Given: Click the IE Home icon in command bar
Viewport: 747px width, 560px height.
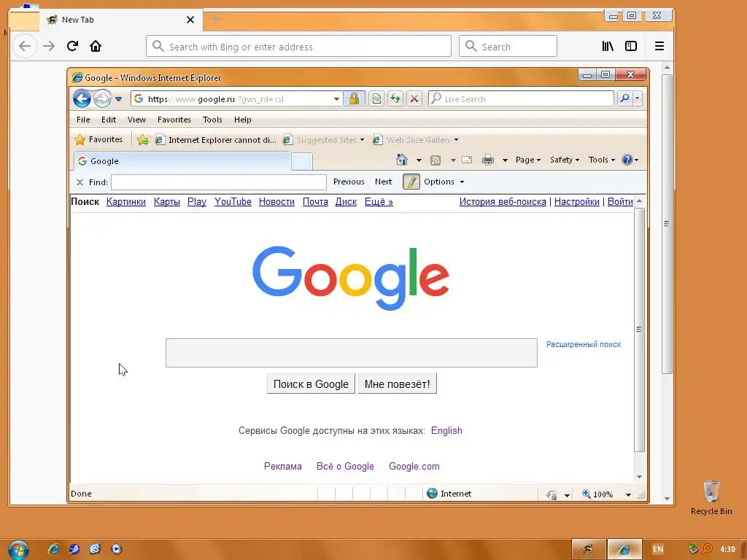Looking at the screenshot, I should [x=402, y=160].
